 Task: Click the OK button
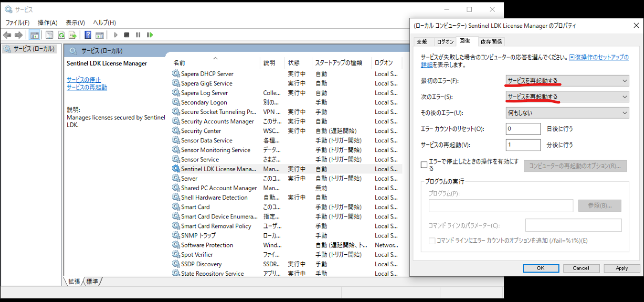pyautogui.click(x=541, y=268)
